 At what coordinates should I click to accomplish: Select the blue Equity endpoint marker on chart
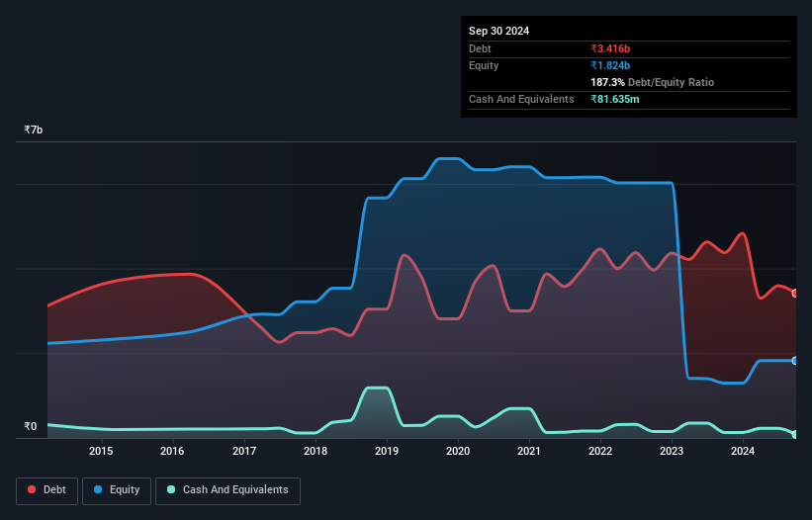795,361
